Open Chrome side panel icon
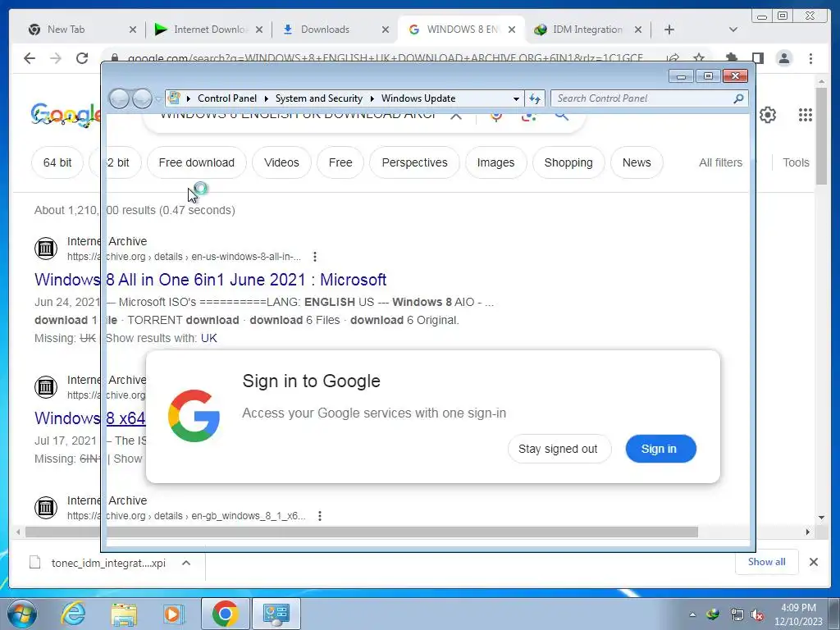 [757, 58]
